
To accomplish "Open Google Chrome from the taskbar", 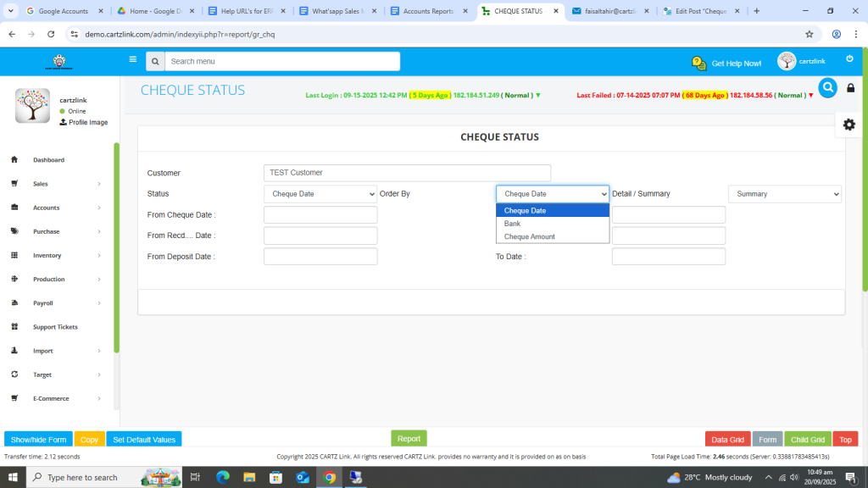I will click(x=329, y=477).
